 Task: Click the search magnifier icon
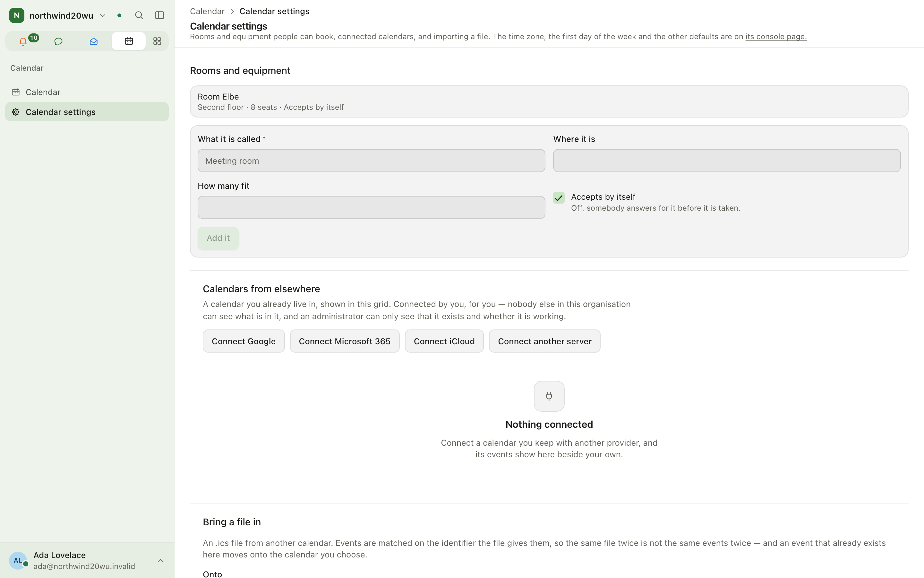click(x=139, y=15)
